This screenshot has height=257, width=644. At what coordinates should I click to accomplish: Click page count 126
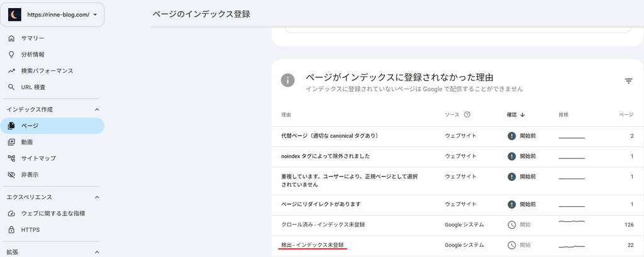629,224
